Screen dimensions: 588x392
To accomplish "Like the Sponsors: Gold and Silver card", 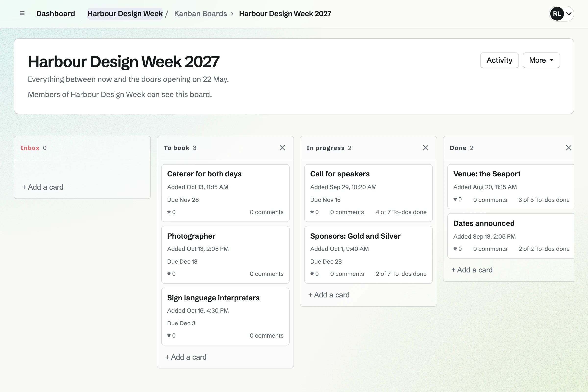I will pos(314,274).
